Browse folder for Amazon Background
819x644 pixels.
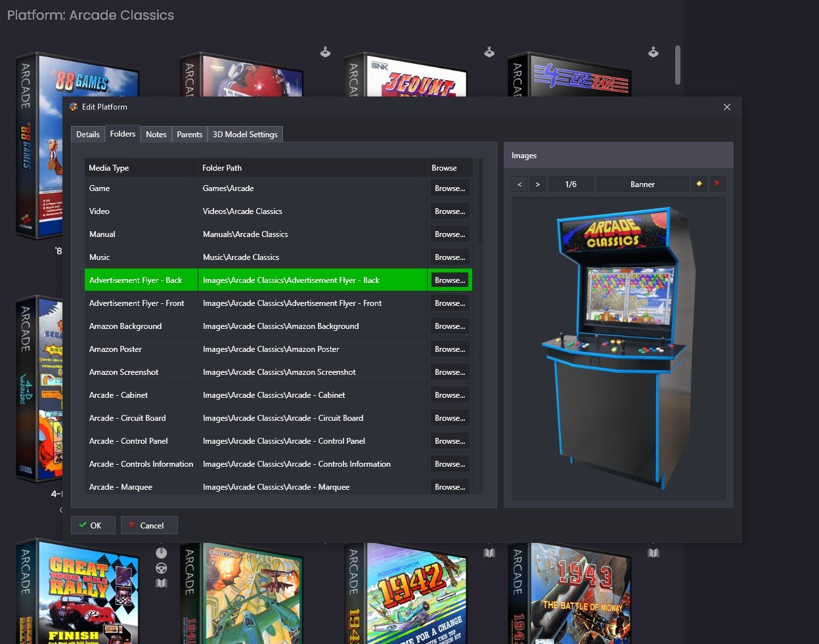[450, 326]
